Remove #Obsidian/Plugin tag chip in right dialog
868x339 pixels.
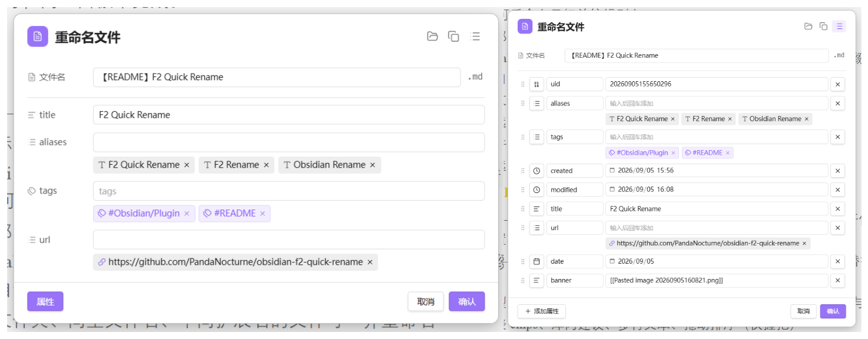[674, 153]
